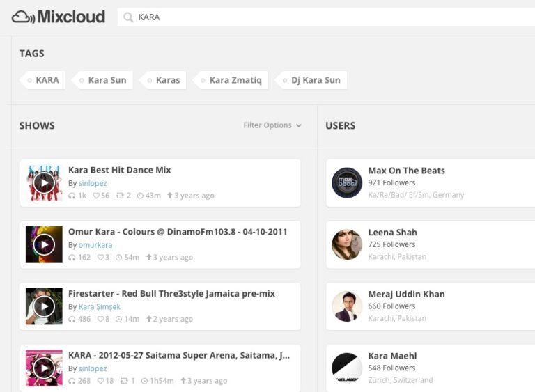This screenshot has height=392, width=535.
Task: Open Firestarter Red Bull Thre3style Jamaica title
Action: 171,293
